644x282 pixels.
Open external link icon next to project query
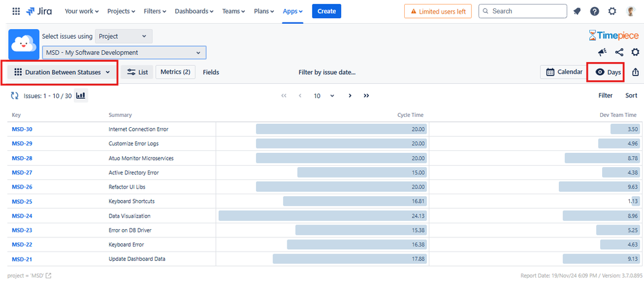click(x=49, y=276)
